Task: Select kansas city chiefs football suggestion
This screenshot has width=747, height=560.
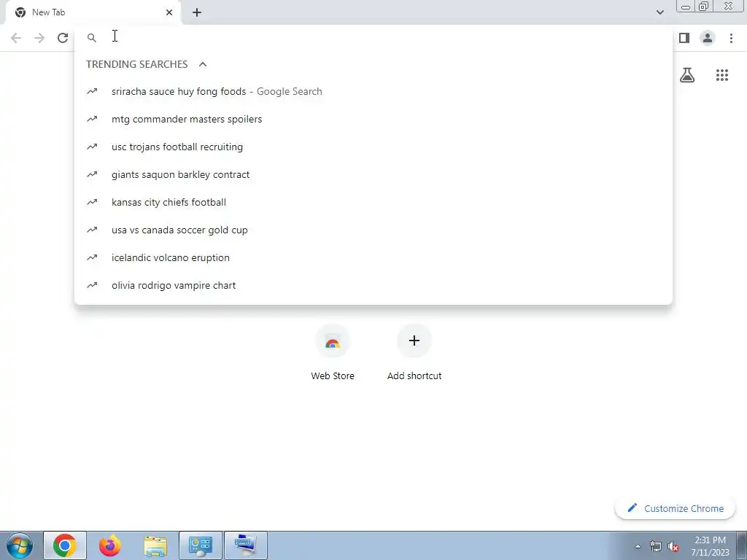Action: point(373,202)
